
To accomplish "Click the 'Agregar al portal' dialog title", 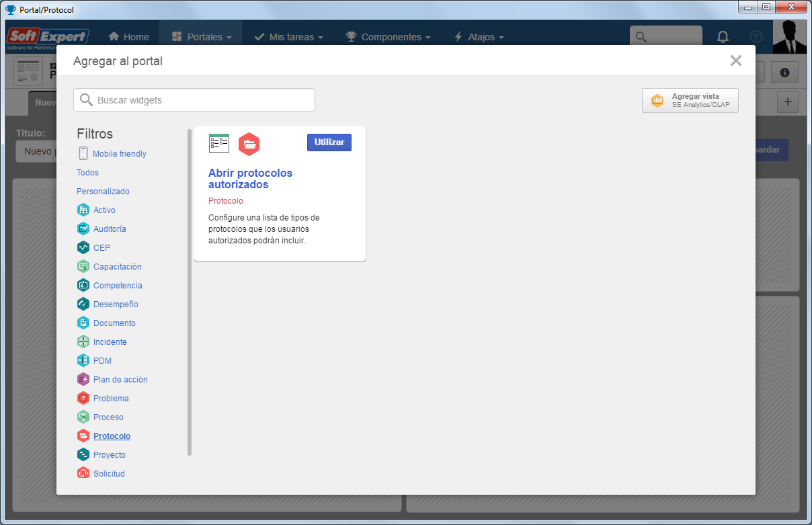I will pos(118,61).
